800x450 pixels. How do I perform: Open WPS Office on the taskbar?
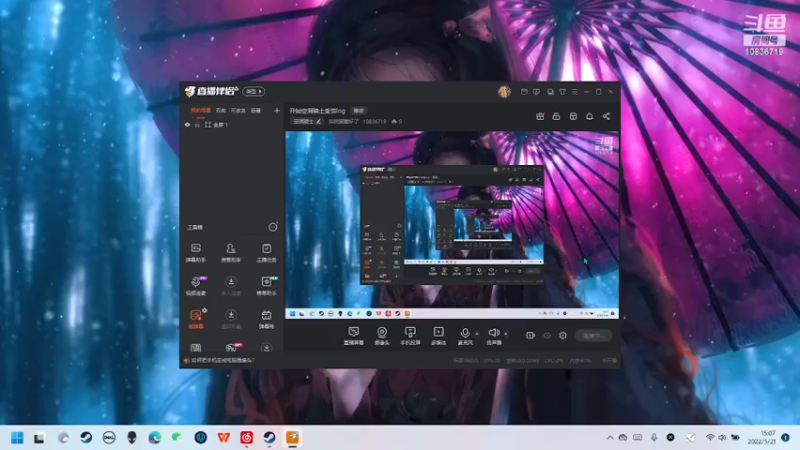[223, 438]
